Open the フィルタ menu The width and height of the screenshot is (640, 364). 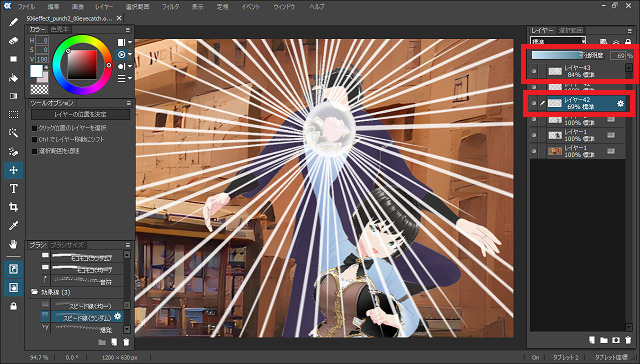tap(170, 7)
